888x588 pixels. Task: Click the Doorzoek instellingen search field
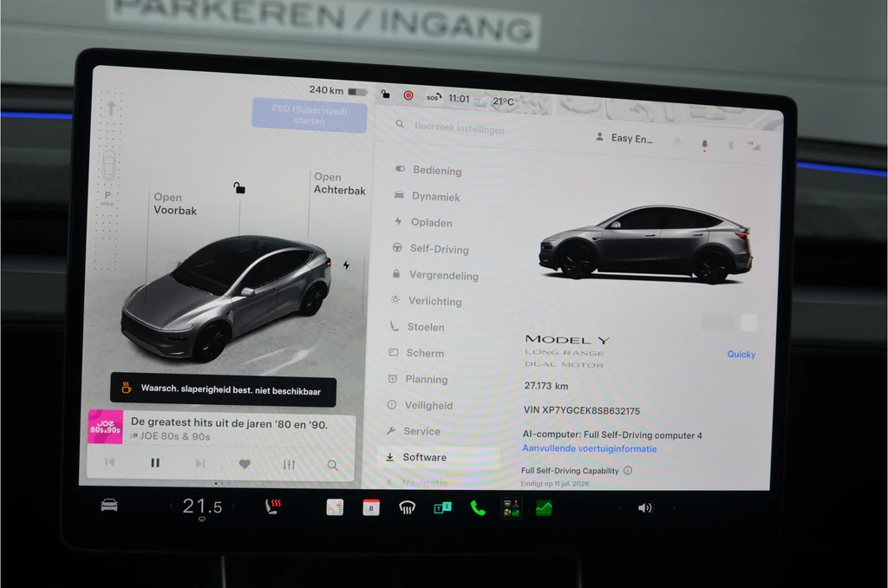pos(460,128)
